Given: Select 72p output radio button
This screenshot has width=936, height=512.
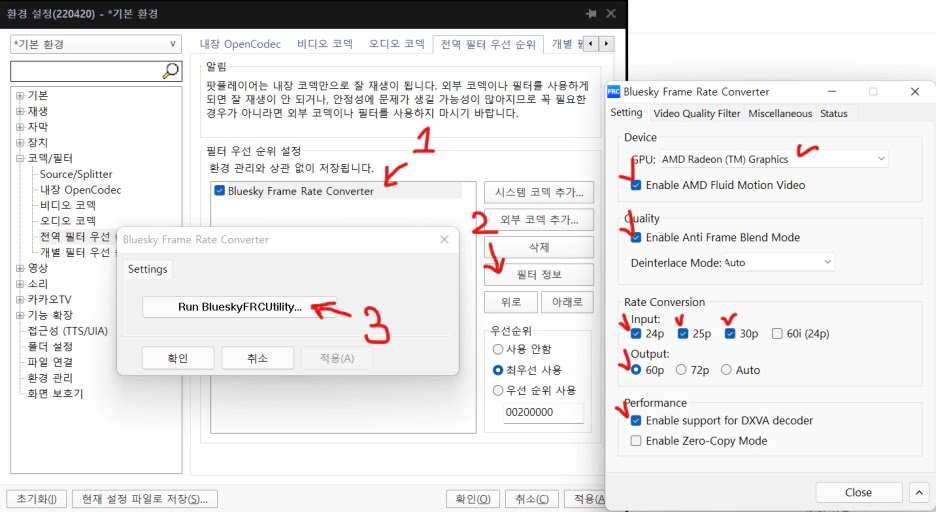Looking at the screenshot, I should click(681, 370).
